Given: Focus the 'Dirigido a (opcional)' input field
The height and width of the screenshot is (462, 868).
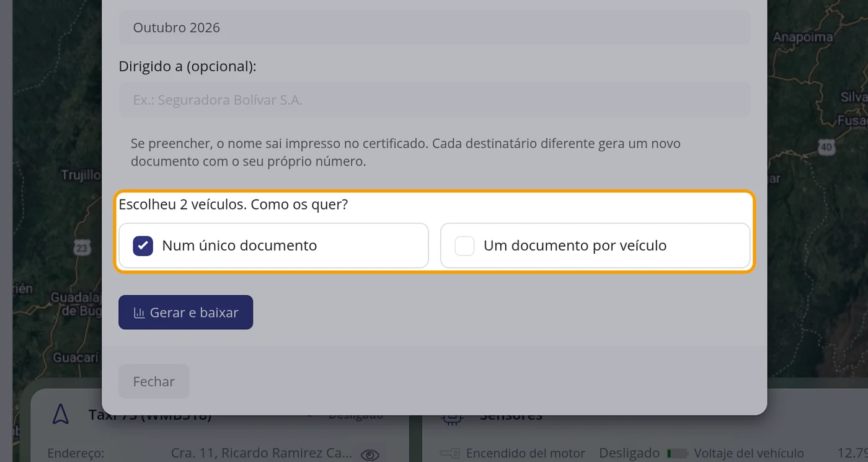Looking at the screenshot, I should 435,100.
